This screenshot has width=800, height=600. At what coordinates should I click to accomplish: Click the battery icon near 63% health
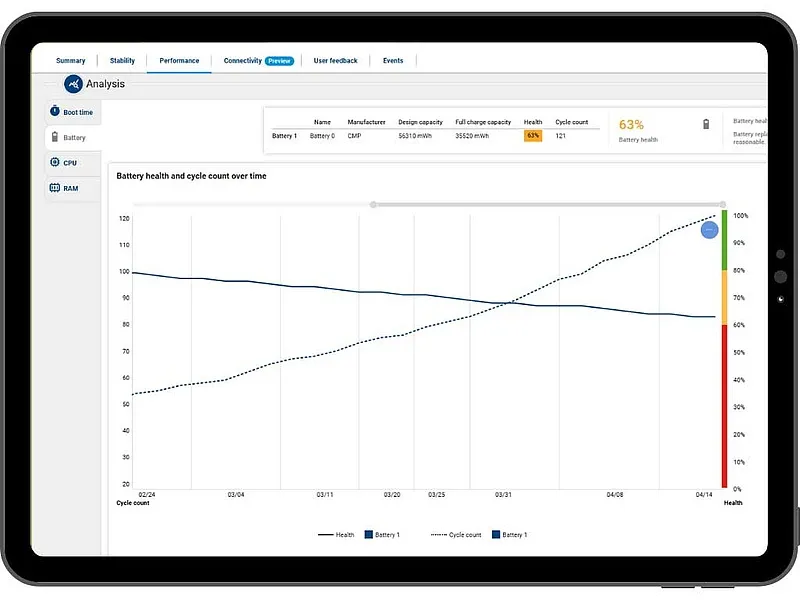pyautogui.click(x=706, y=124)
